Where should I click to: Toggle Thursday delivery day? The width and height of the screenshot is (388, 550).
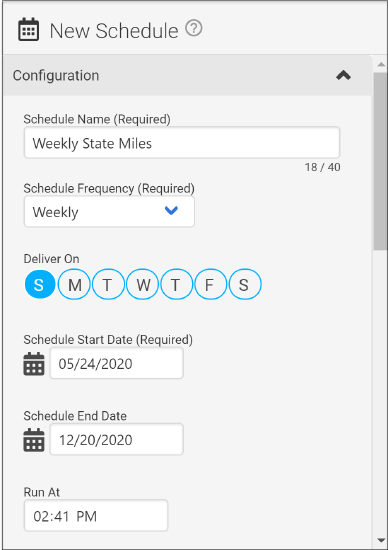pyautogui.click(x=176, y=284)
